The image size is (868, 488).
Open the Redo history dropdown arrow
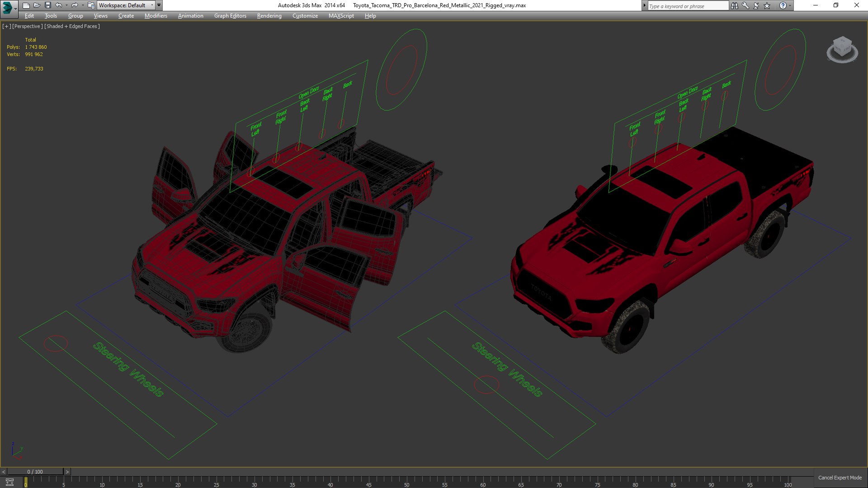(x=82, y=5)
